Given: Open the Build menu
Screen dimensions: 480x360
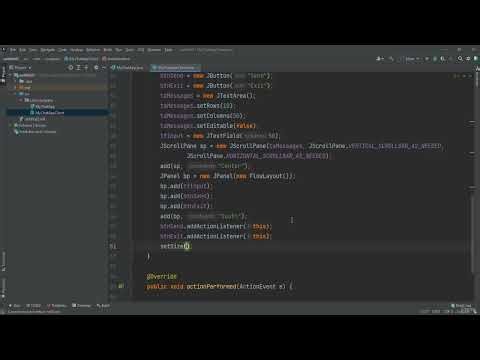Looking at the screenshot, I should click(108, 50).
